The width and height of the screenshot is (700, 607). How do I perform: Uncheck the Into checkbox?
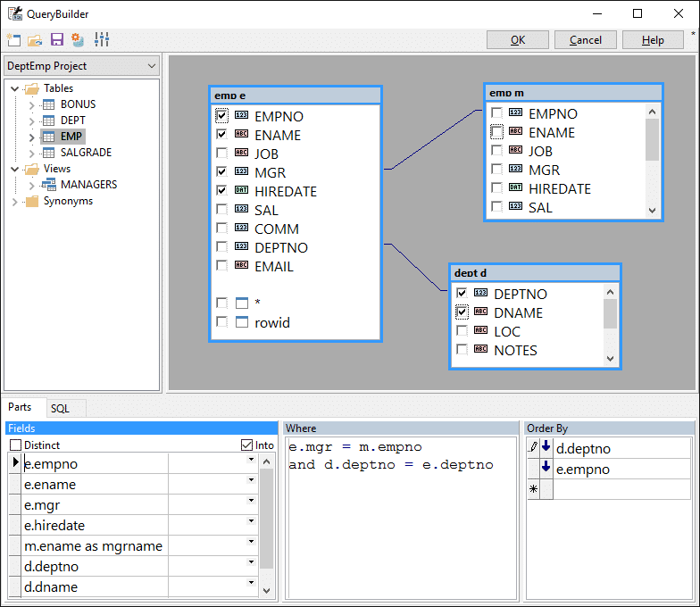tap(246, 445)
